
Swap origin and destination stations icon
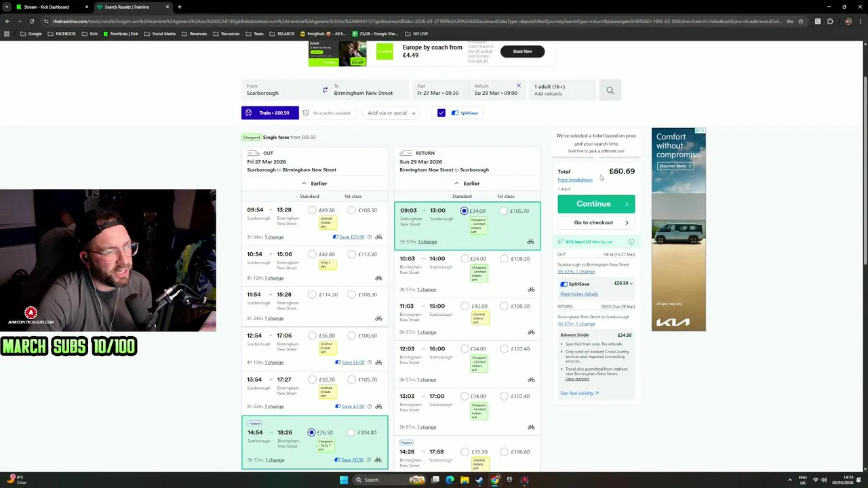coord(325,89)
